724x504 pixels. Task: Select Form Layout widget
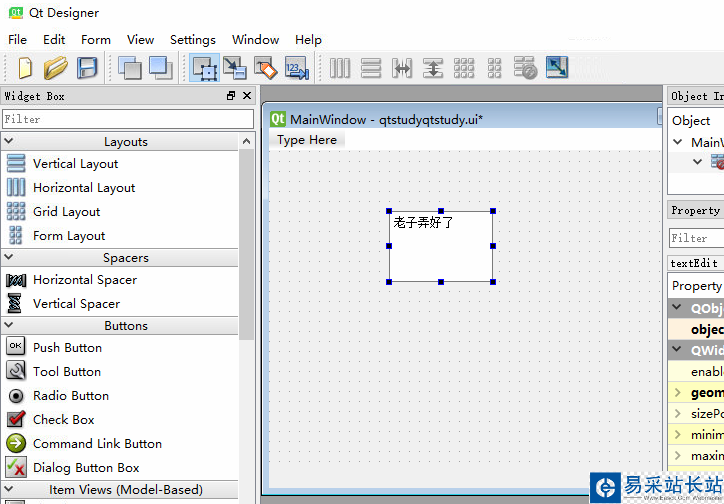(x=69, y=235)
